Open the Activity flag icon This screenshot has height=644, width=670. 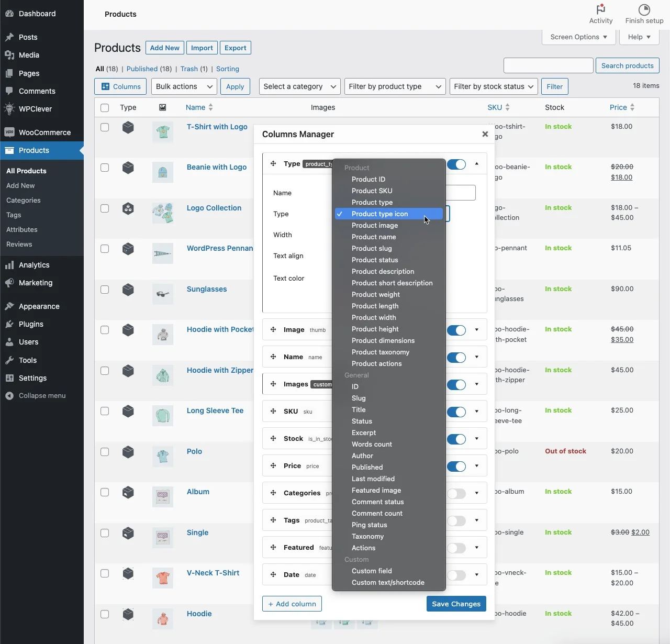pos(601,9)
